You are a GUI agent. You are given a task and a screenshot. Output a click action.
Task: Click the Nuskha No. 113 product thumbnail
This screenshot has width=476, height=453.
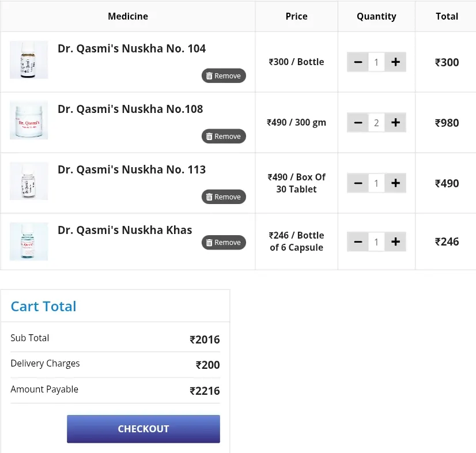(x=29, y=181)
